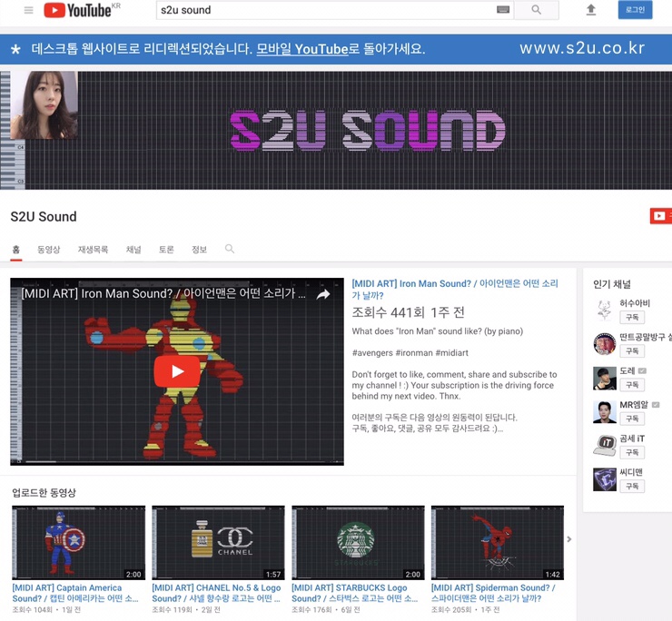Subscribe to 허수아비 channel
Viewport: 672px width, 621px height.
pyautogui.click(x=632, y=317)
